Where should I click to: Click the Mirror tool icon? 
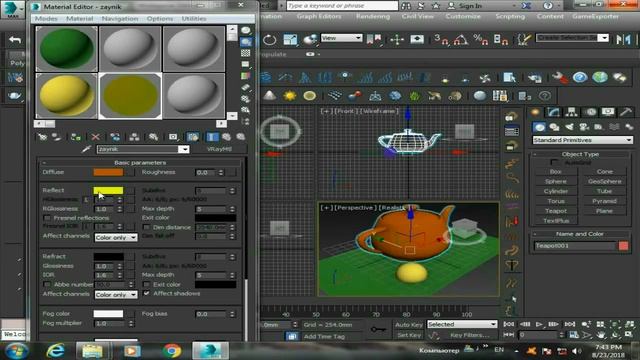[623, 39]
